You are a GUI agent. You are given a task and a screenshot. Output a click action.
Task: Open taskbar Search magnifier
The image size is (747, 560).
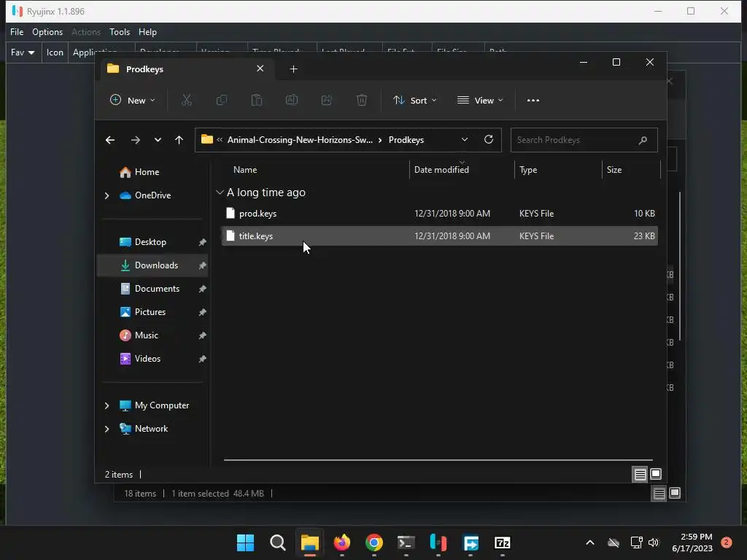[x=278, y=542]
